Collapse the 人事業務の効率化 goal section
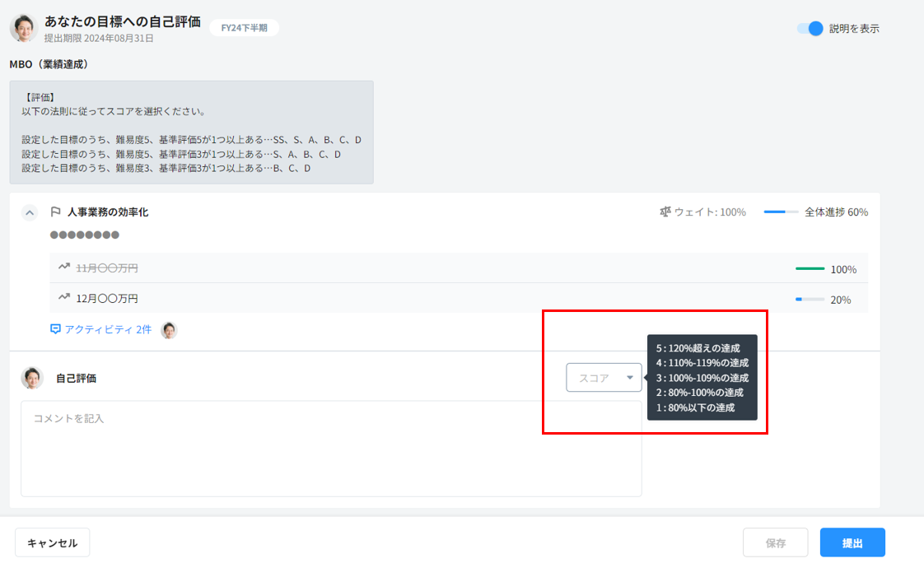The image size is (924, 563). pos(30,212)
